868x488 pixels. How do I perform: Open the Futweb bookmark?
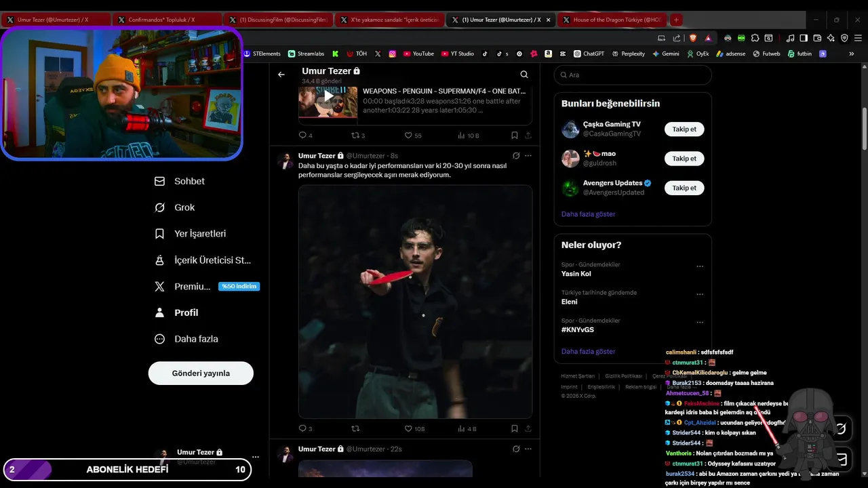[x=766, y=54]
